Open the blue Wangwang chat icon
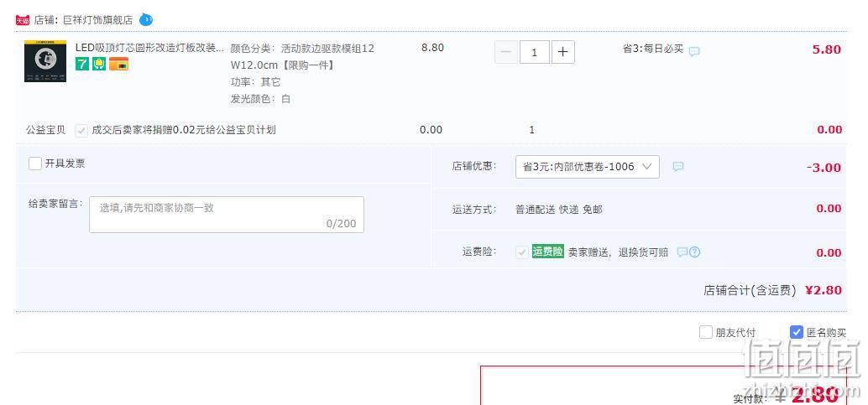868x405 pixels. pyautogui.click(x=146, y=20)
